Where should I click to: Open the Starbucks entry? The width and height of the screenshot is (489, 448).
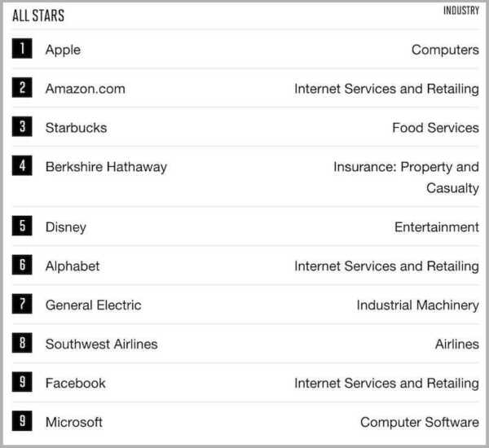pyautogui.click(x=76, y=128)
